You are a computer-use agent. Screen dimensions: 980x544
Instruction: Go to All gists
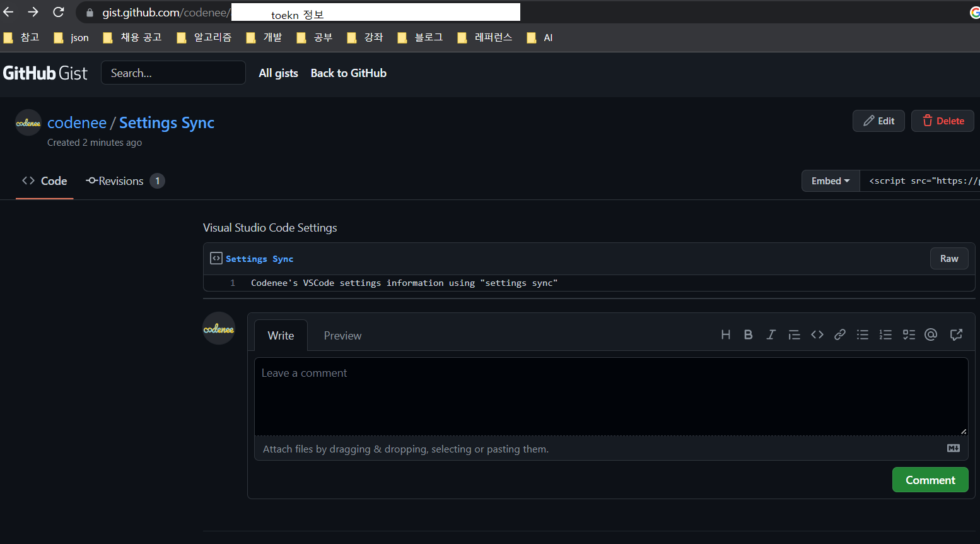coord(278,73)
